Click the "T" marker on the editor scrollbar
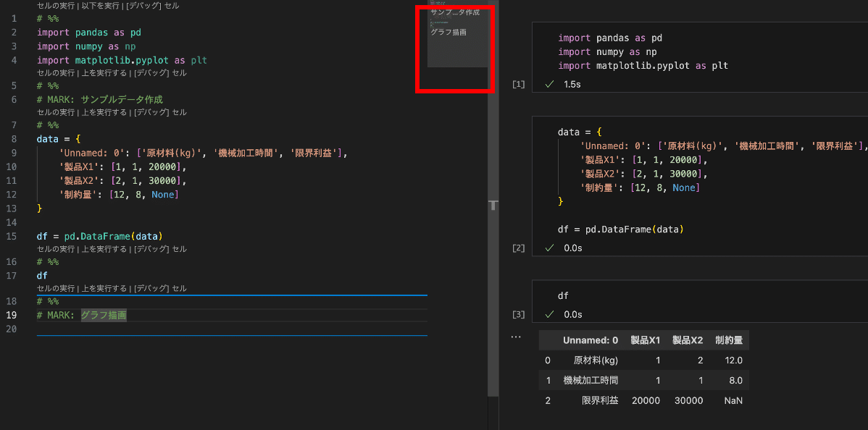 [x=493, y=206]
